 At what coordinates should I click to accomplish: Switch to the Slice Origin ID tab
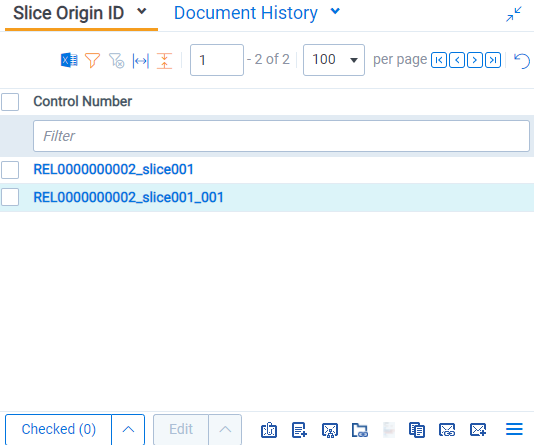[x=68, y=13]
